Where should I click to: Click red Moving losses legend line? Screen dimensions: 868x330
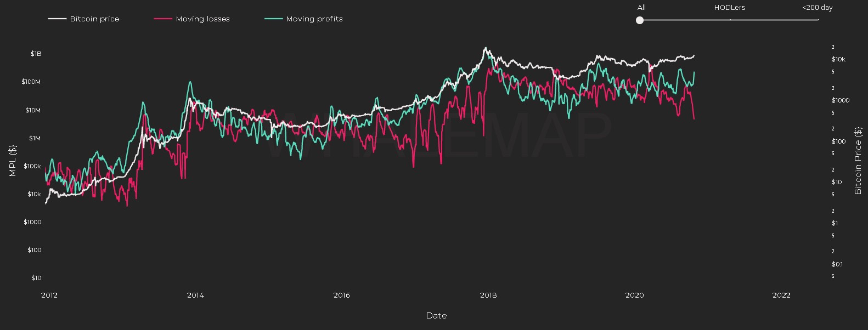pyautogui.click(x=163, y=19)
